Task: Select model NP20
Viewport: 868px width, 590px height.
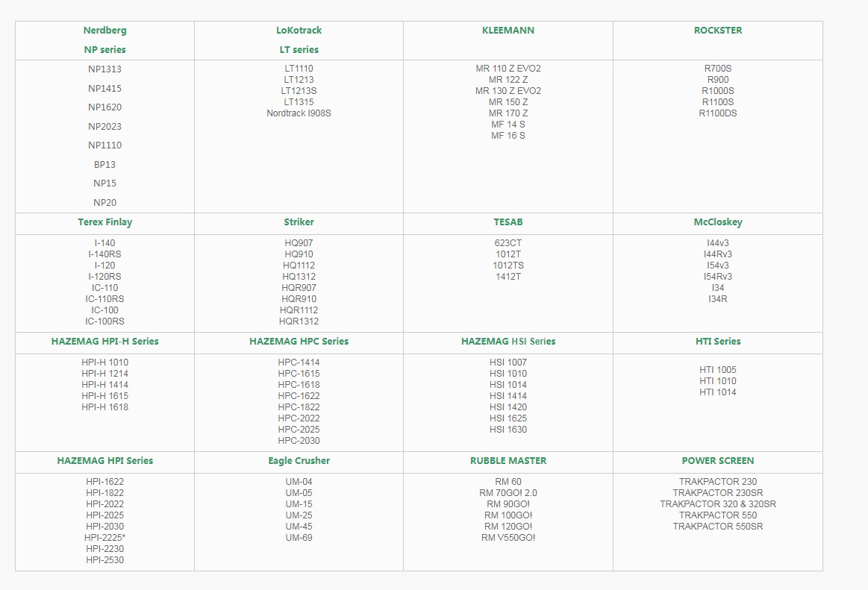Action: click(104, 203)
